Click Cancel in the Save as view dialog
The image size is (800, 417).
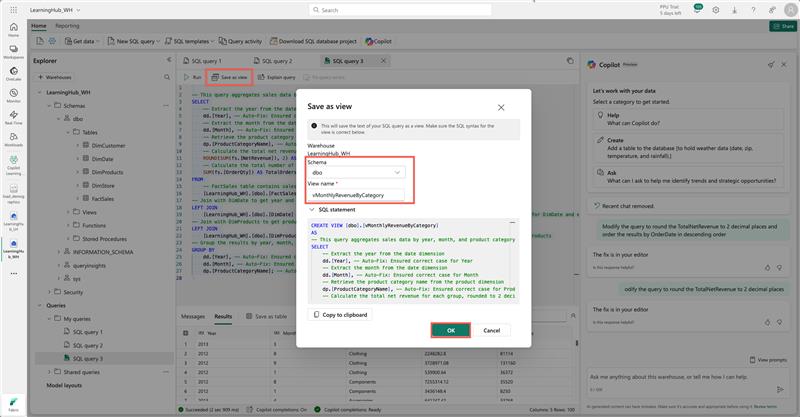(x=491, y=331)
